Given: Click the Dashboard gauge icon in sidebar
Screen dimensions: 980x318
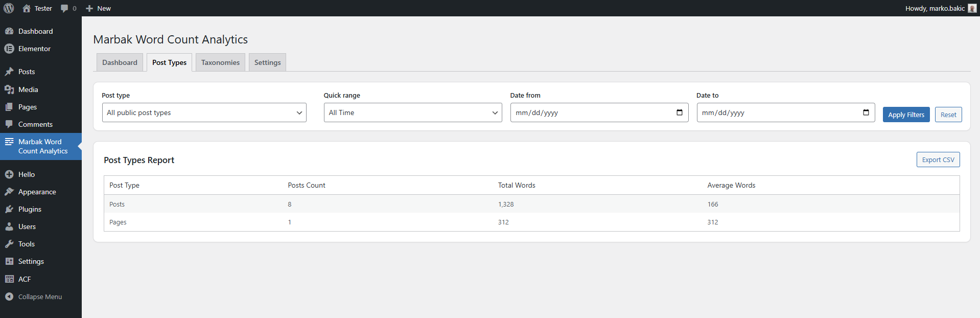Looking at the screenshot, I should [9, 31].
